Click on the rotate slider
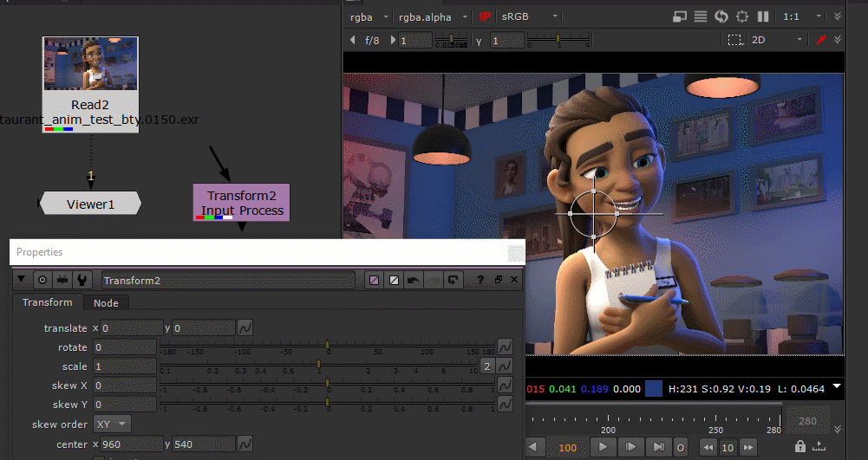This screenshot has width=868, height=460. point(327,347)
